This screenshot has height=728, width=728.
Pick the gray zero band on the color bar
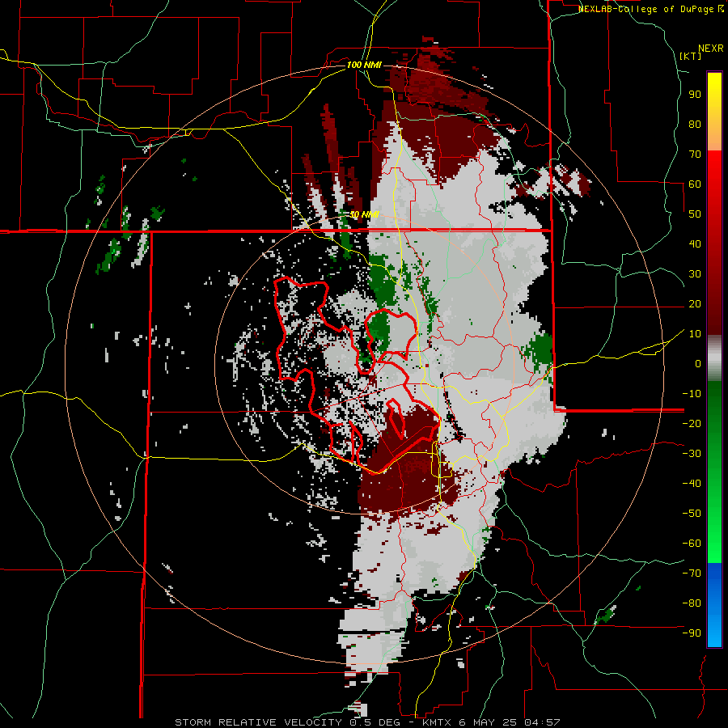(x=714, y=358)
